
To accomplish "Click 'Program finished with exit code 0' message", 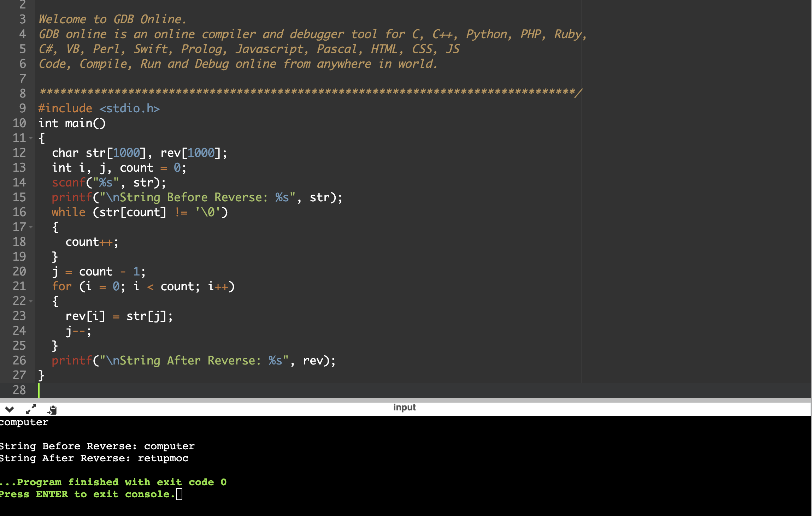I will [113, 482].
